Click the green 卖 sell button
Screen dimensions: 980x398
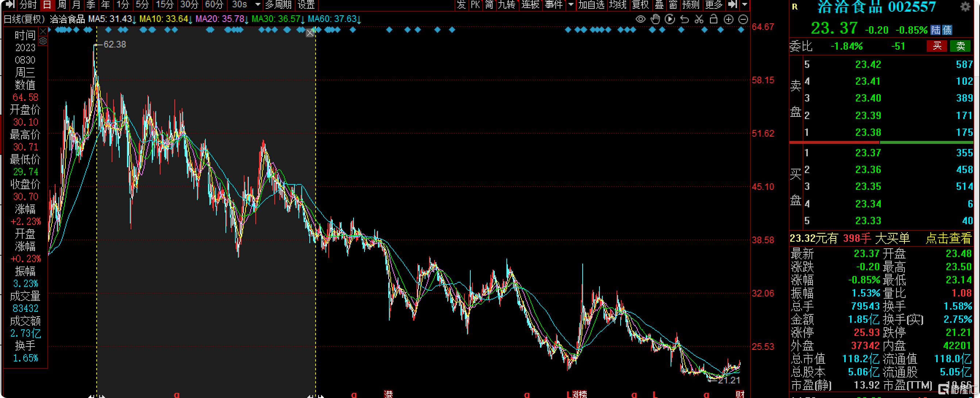[961, 46]
